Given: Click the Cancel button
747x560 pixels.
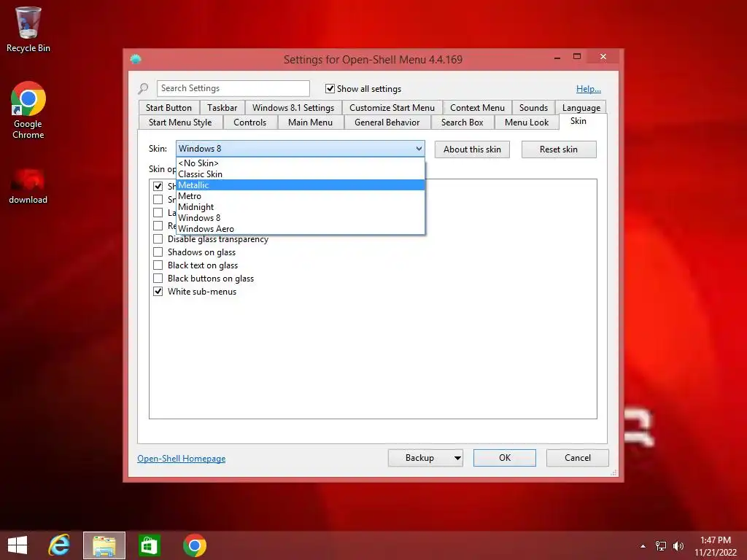Looking at the screenshot, I should (578, 458).
